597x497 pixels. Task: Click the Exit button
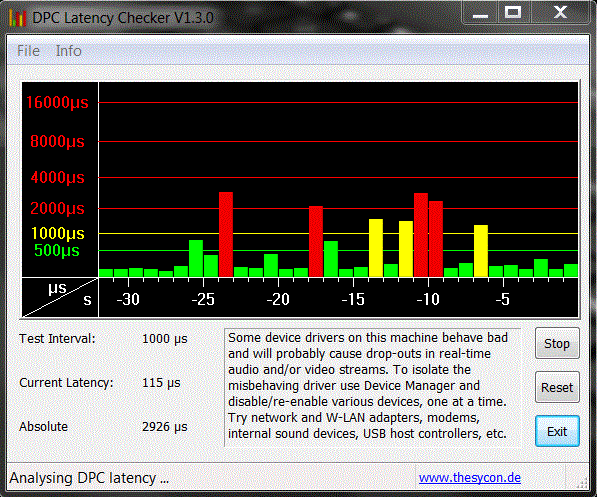tap(557, 431)
